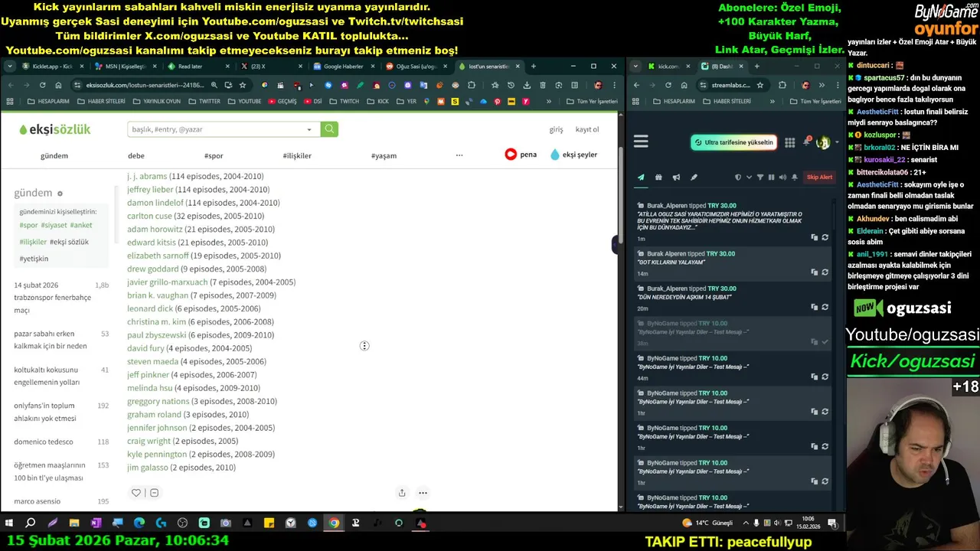Screen dimensions: 980x551
Task: Select the paper plane recent events tab
Action: [x=641, y=177]
